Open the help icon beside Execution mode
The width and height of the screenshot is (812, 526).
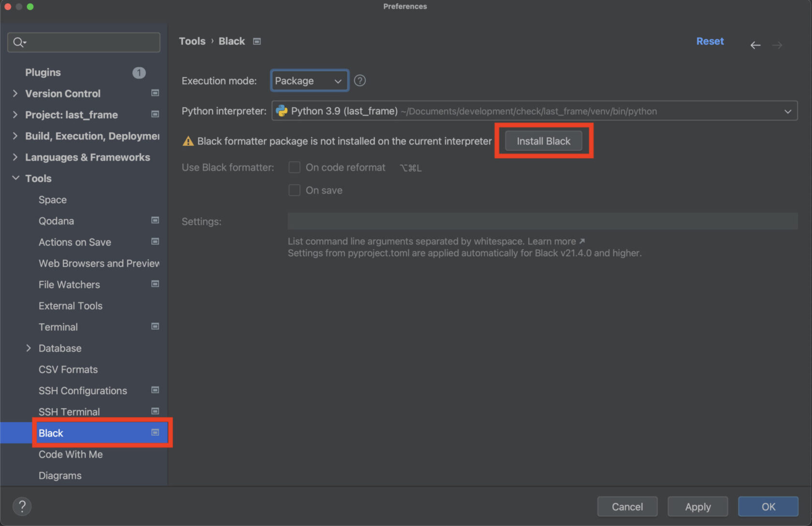click(360, 80)
